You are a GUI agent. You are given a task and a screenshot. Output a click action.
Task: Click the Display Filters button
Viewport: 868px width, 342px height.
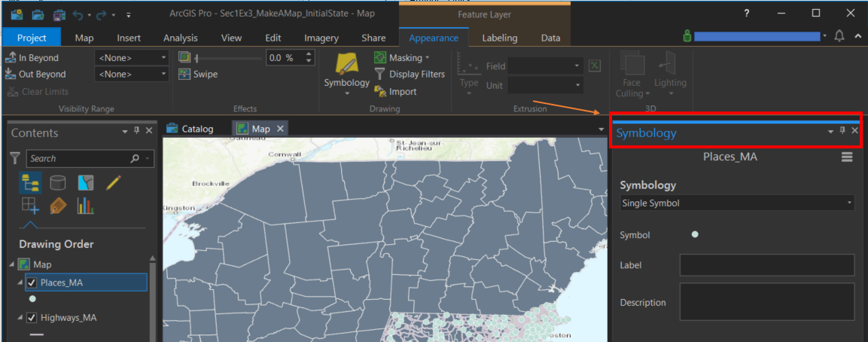pyautogui.click(x=409, y=74)
